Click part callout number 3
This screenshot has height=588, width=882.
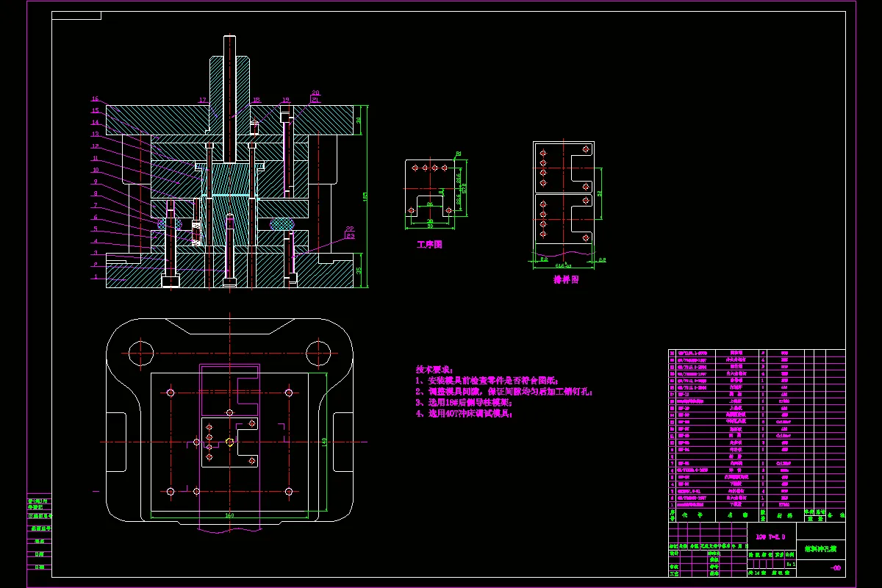click(95, 253)
